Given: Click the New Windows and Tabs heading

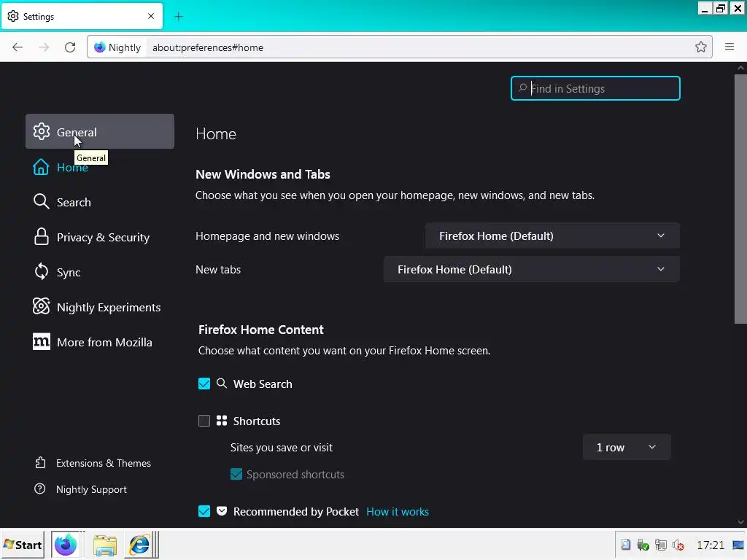Looking at the screenshot, I should 263,174.
